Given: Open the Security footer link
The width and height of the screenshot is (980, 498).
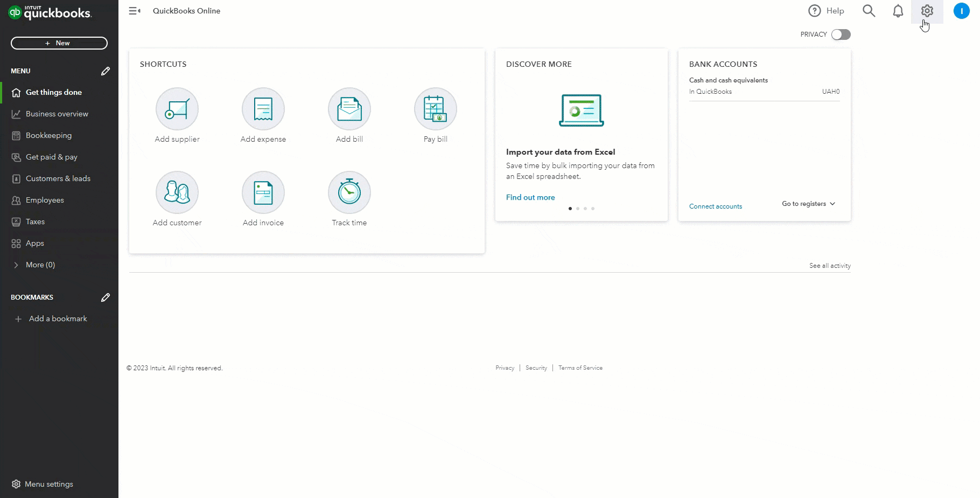Looking at the screenshot, I should coord(536,368).
